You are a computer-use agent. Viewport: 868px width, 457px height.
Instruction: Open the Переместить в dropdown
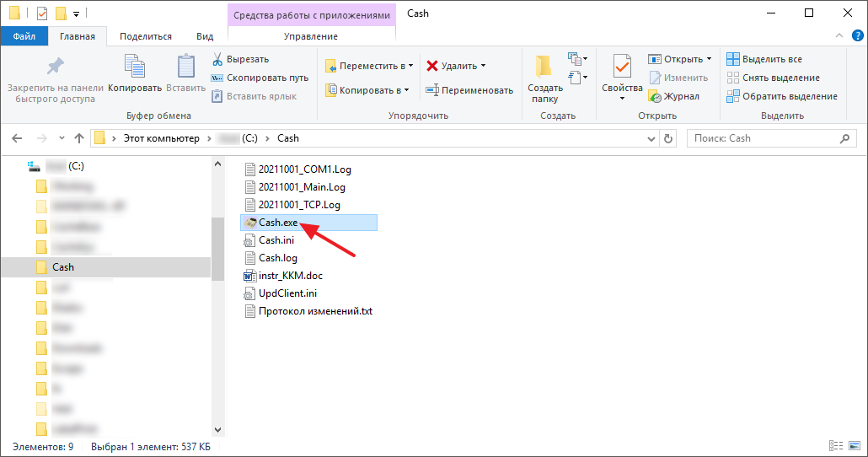(x=369, y=66)
